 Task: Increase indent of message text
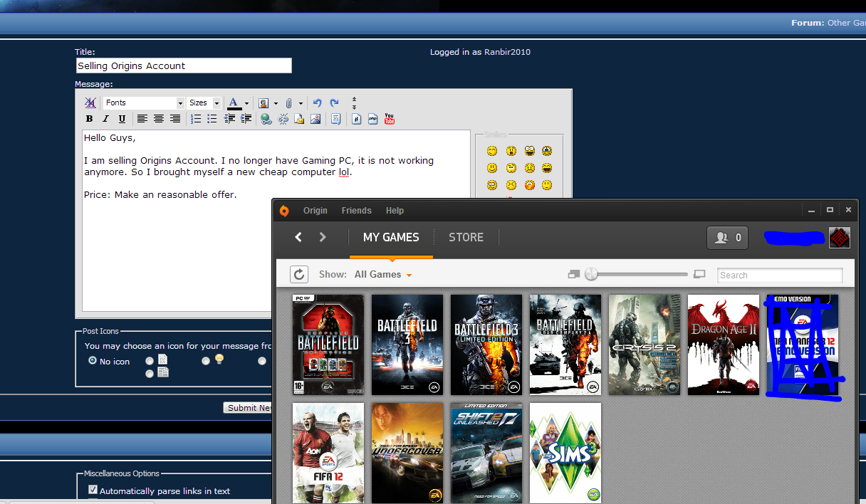tap(246, 119)
